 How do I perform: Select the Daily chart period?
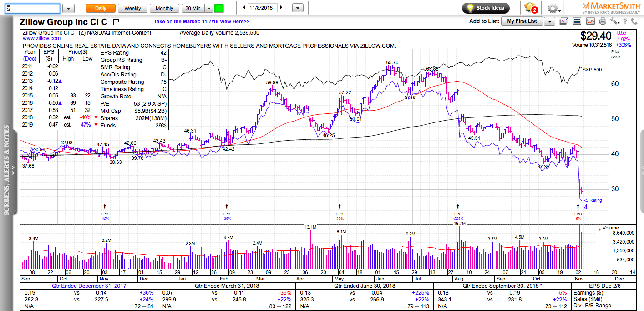(101, 8)
